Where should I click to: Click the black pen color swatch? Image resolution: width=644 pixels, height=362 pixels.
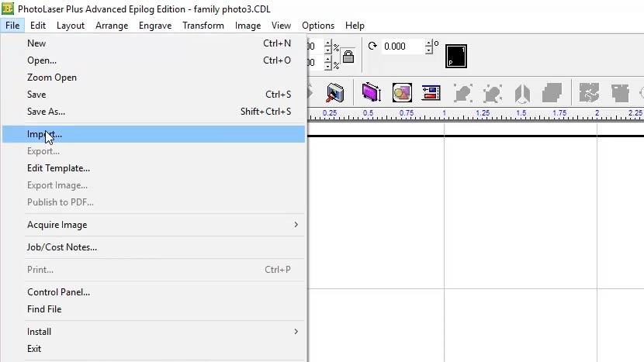click(x=456, y=55)
